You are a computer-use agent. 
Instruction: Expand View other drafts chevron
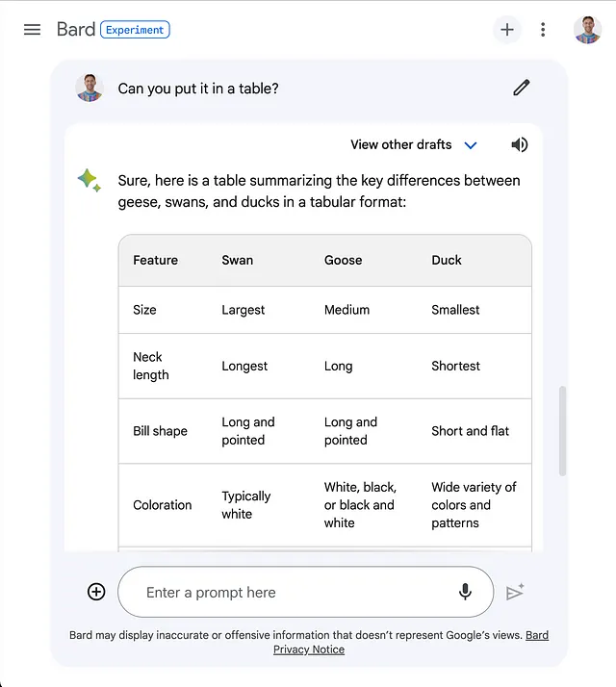[471, 145]
